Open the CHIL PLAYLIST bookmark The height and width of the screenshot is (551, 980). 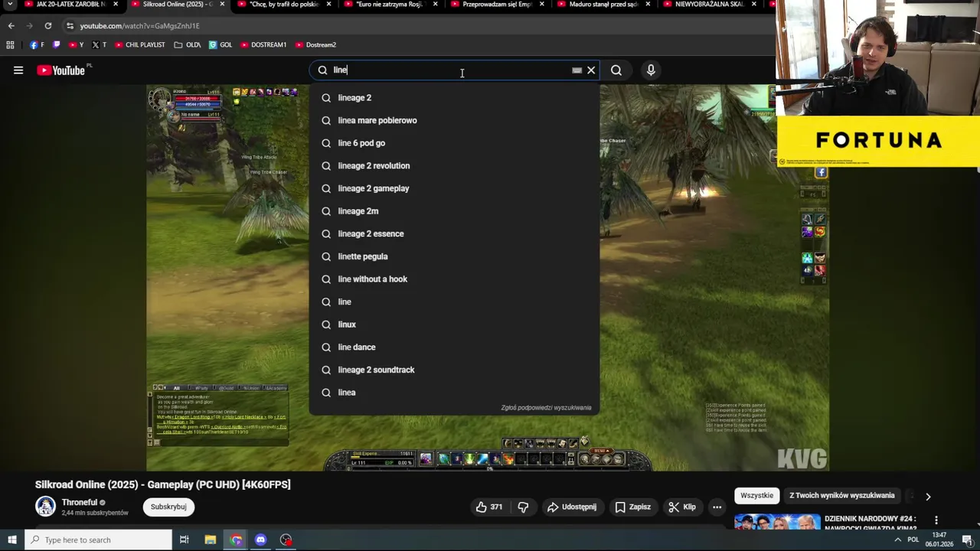click(139, 45)
